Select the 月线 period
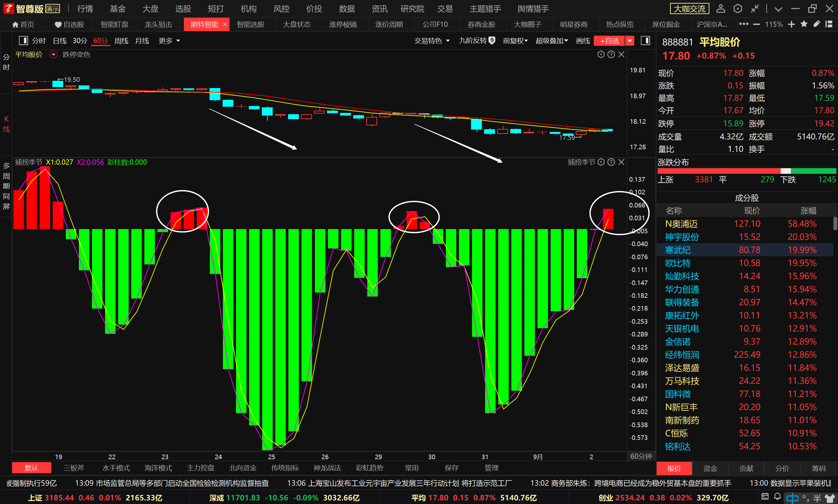 [x=142, y=41]
